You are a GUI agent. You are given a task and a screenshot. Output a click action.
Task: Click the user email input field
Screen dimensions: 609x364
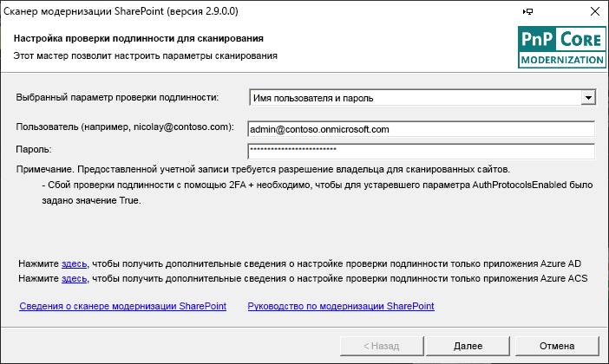[x=421, y=129]
